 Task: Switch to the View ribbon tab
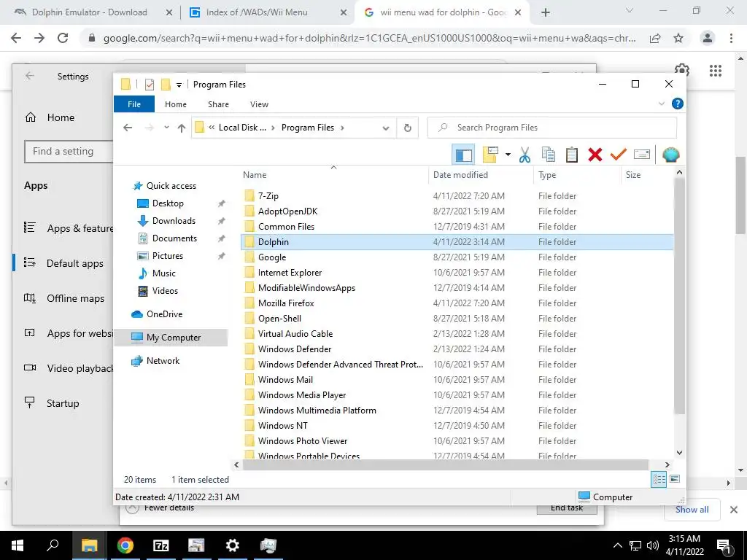259,104
